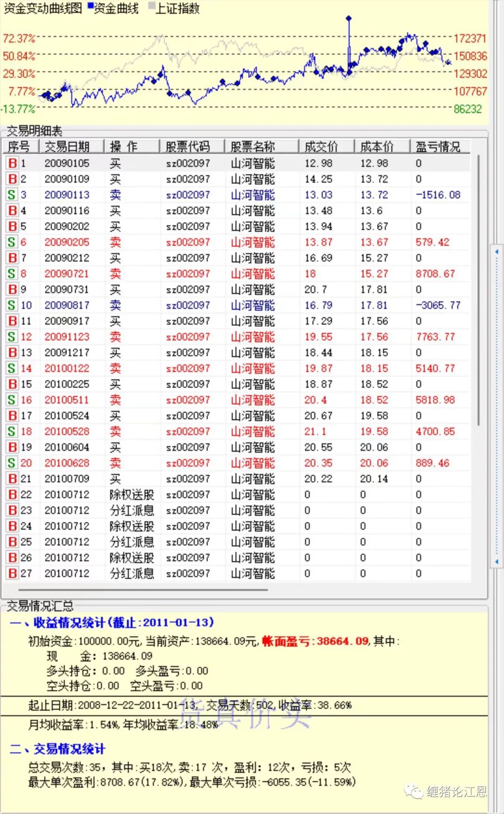Screen dimensions: 504x814
Task: Click the S sell icon in row 6
Action: [x=12, y=242]
